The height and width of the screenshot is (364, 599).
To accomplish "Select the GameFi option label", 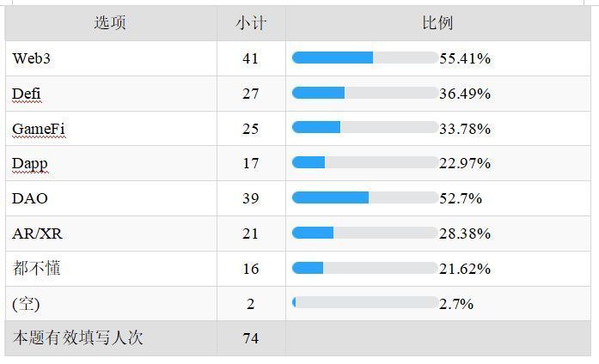I will pos(40,129).
